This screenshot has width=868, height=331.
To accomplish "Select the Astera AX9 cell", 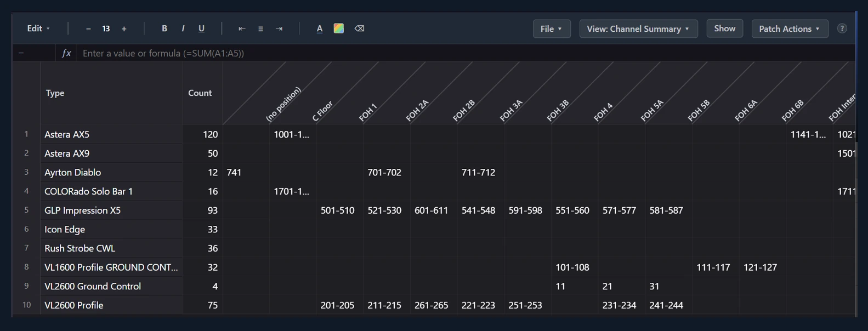I will click(x=111, y=153).
